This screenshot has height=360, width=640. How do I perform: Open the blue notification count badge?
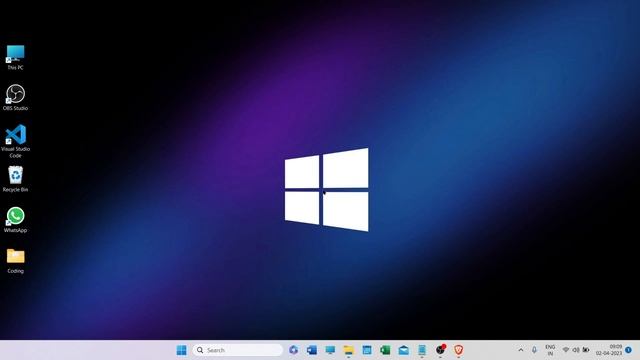tap(629, 350)
